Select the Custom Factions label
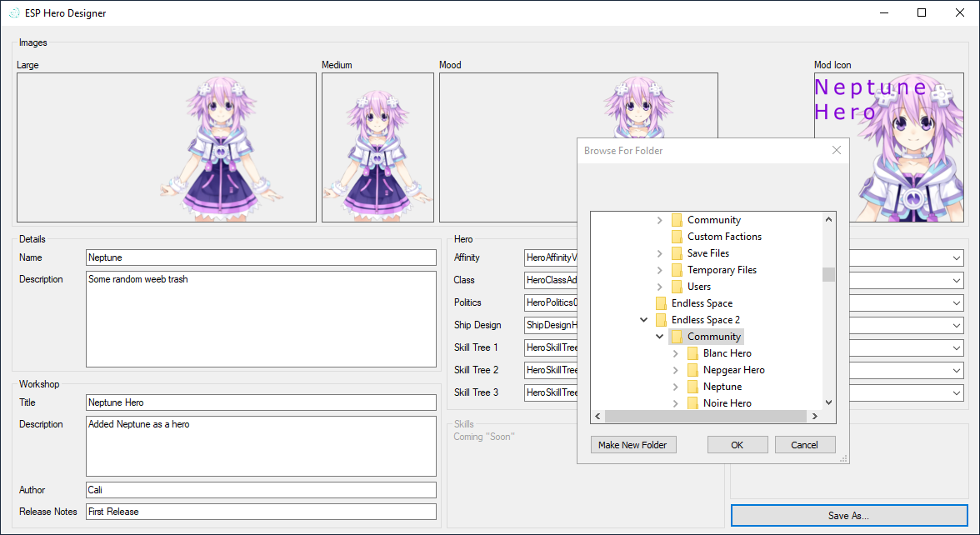This screenshot has width=980, height=535. click(x=724, y=237)
